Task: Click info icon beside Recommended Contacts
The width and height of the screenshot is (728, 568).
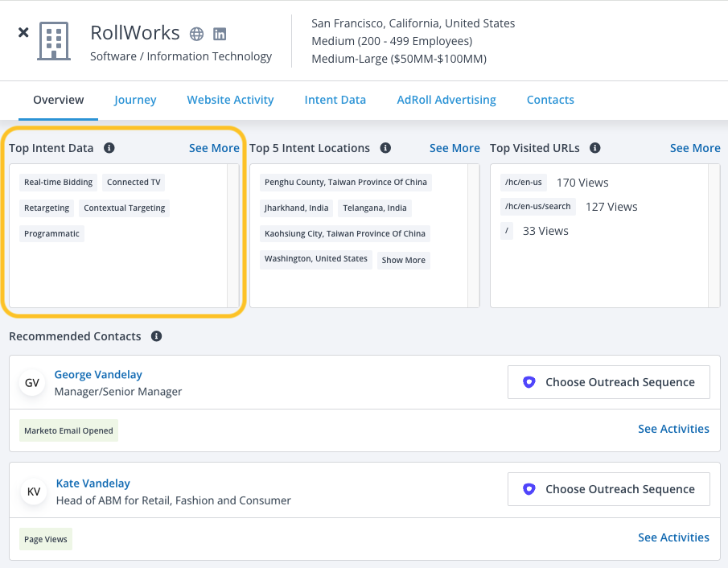Action: click(156, 336)
